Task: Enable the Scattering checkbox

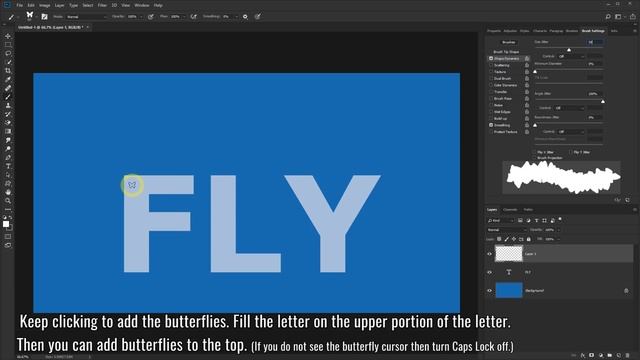Action: point(491,65)
